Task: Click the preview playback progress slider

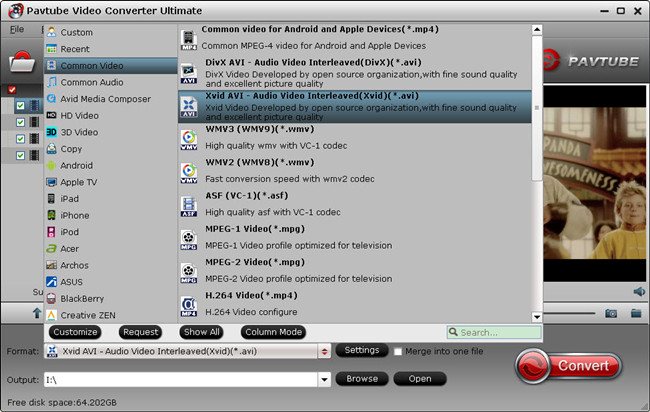Action: (569, 313)
